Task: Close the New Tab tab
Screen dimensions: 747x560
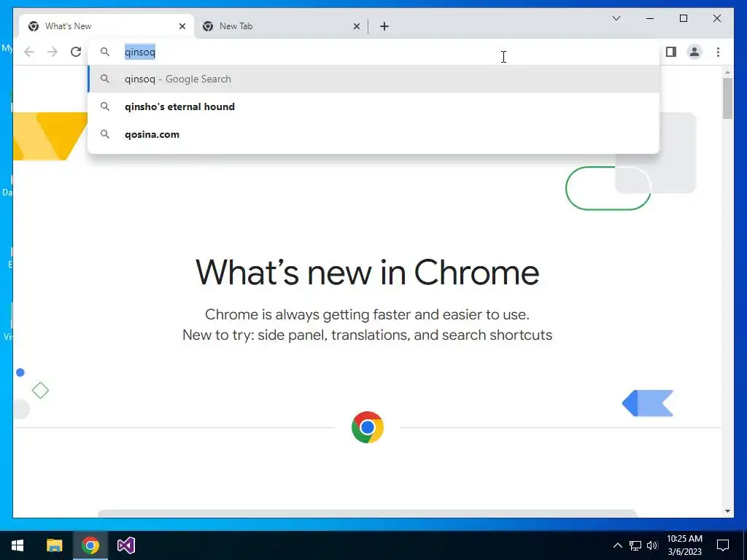Action: point(356,27)
